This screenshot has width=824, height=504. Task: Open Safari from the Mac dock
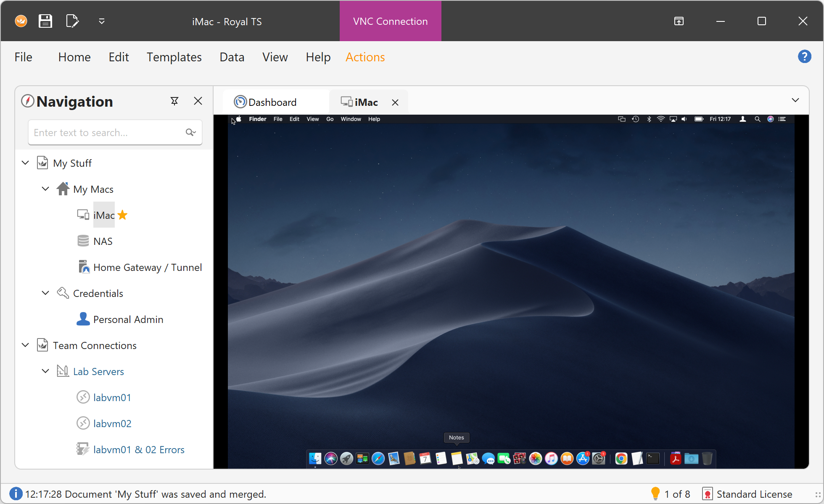pyautogui.click(x=378, y=459)
